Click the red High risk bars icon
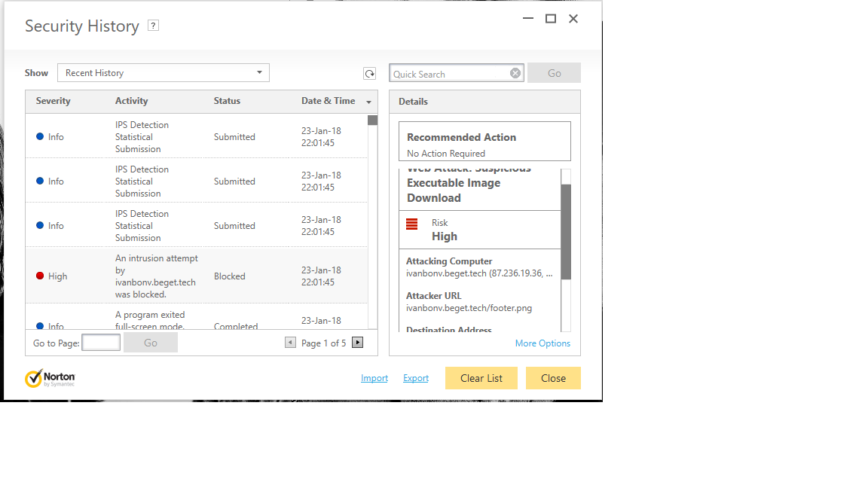The image size is (868, 488). coord(412,224)
